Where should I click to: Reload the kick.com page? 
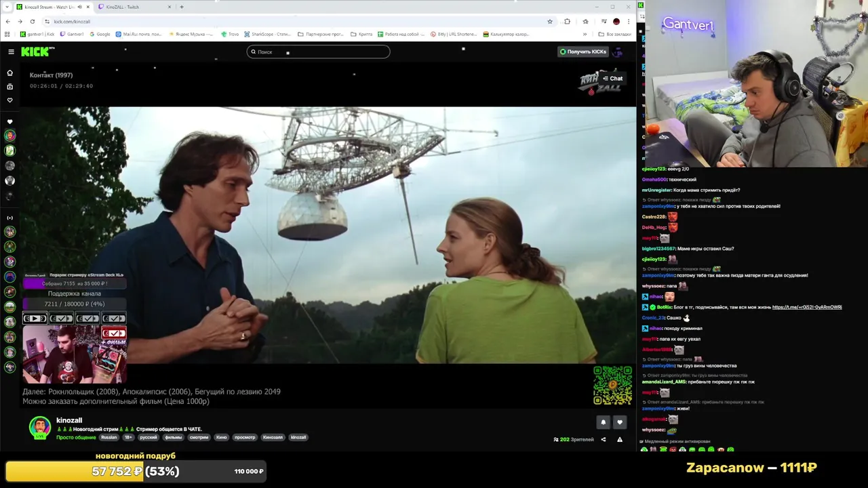(32, 22)
